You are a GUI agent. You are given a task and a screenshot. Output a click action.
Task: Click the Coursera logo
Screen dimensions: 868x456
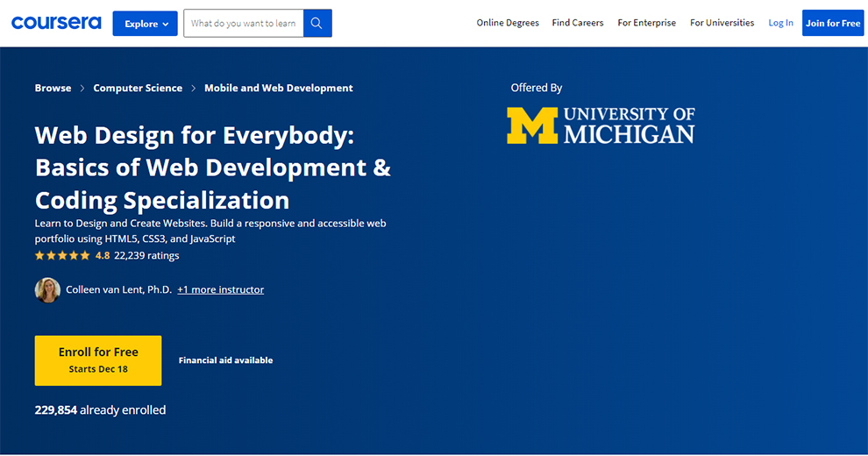click(56, 23)
